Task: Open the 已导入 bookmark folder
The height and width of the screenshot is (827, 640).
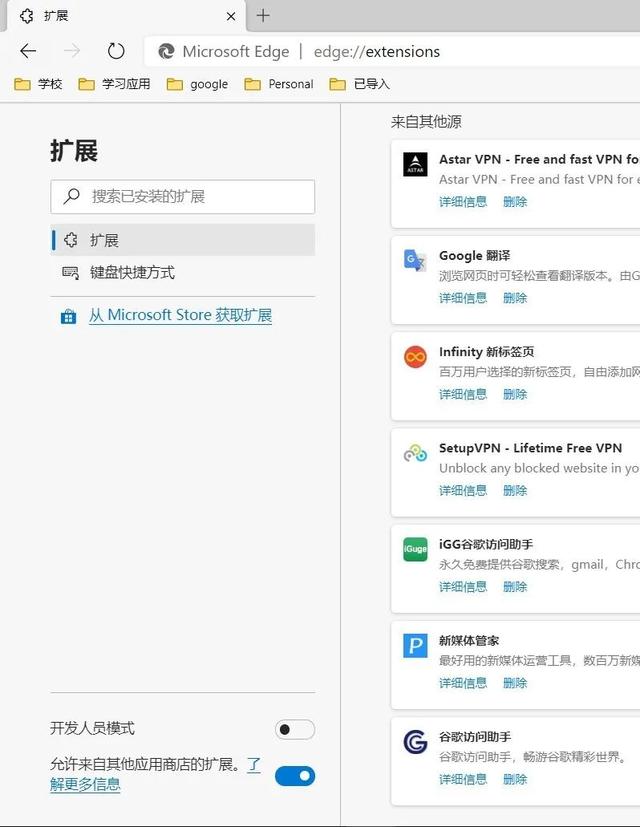Action: pyautogui.click(x=359, y=84)
